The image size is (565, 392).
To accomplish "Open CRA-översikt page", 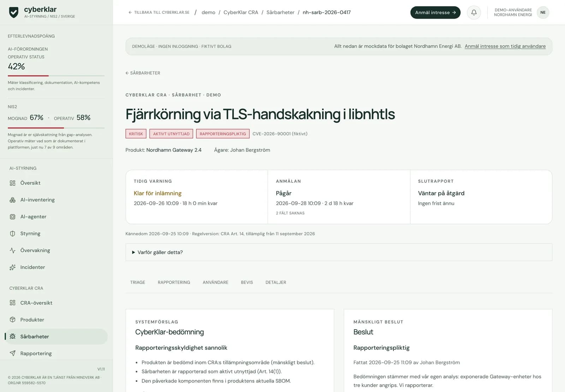I will click(56, 303).
